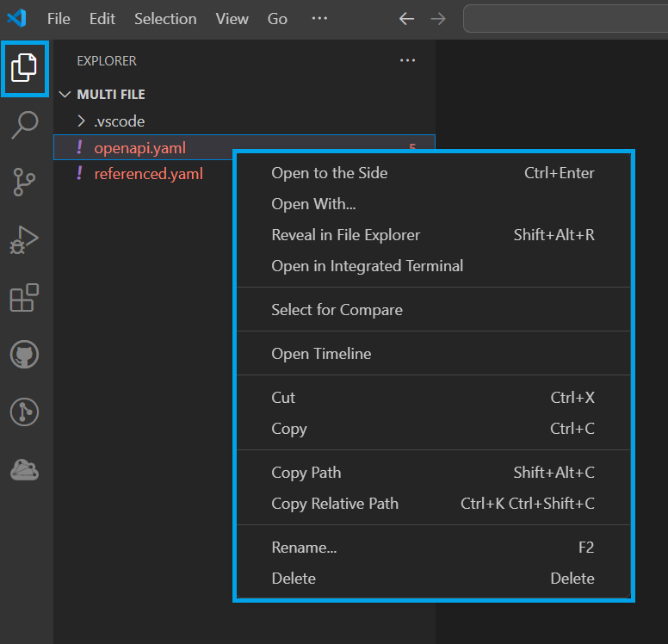Image resolution: width=668 pixels, height=644 pixels.
Task: Click the YAML icon beside referenced.yaml
Action: click(x=79, y=173)
